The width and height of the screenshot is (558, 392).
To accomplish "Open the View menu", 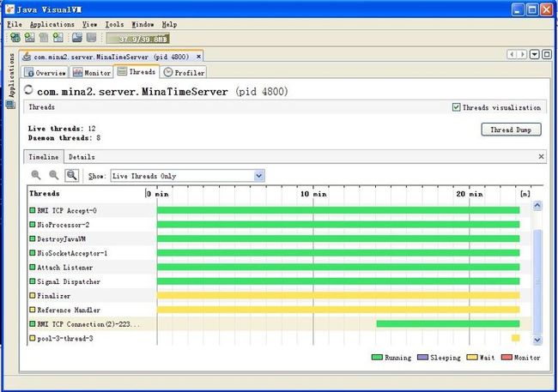I will [x=89, y=24].
